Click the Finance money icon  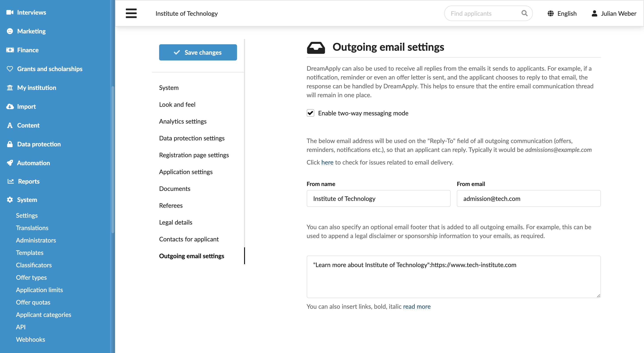click(x=10, y=50)
